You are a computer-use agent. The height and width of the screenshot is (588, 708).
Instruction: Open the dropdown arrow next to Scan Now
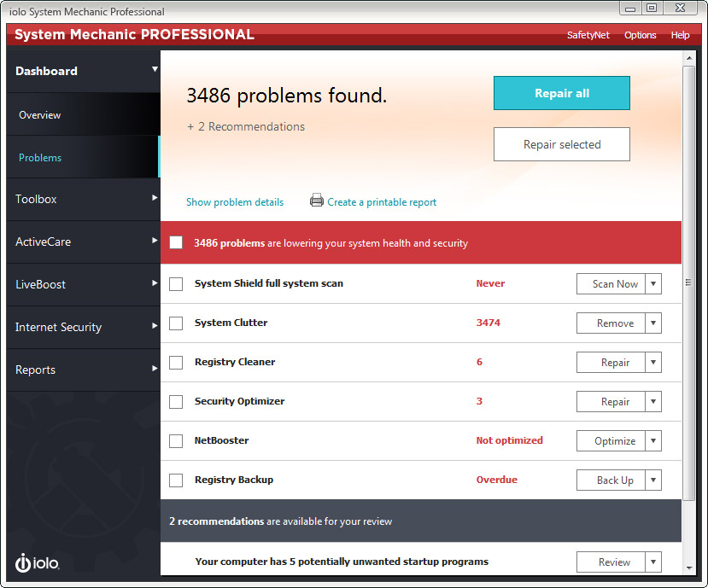point(653,284)
